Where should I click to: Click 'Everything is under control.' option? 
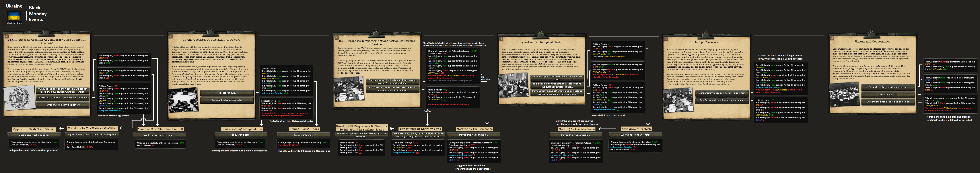point(635,135)
